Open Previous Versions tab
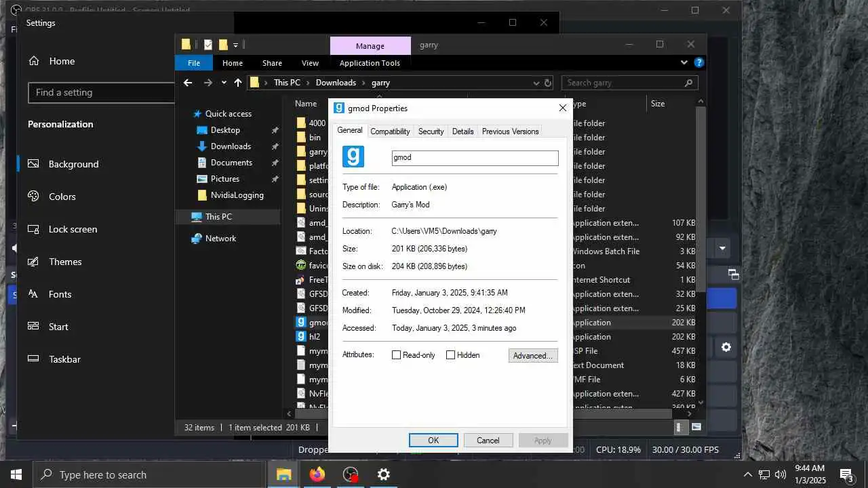Image resolution: width=868 pixels, height=488 pixels. 510,131
